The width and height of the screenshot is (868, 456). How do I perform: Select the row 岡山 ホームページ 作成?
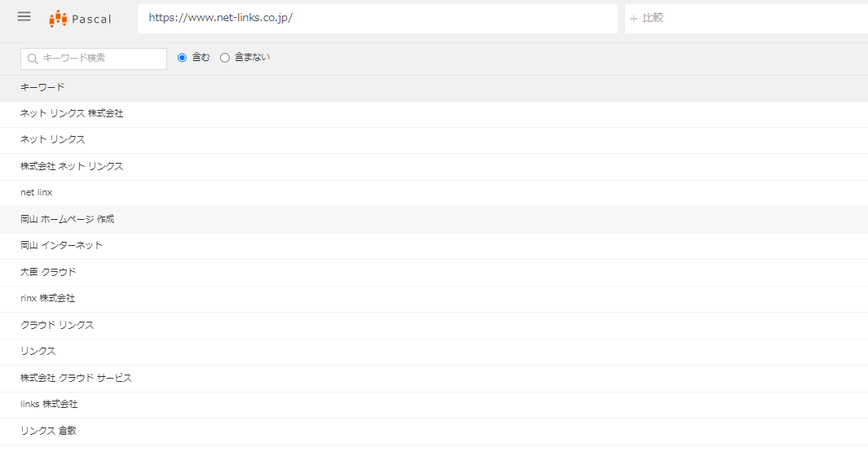point(434,220)
